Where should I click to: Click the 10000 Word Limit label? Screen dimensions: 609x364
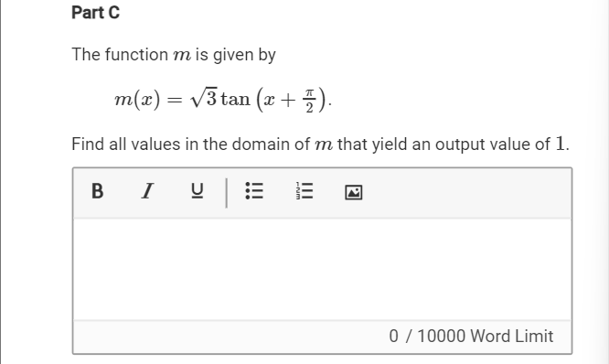(486, 337)
